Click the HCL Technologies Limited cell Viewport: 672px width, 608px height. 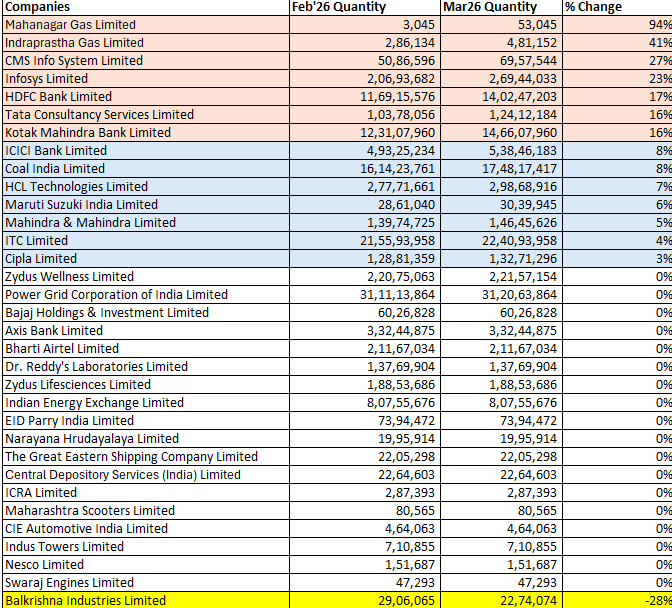click(x=146, y=187)
